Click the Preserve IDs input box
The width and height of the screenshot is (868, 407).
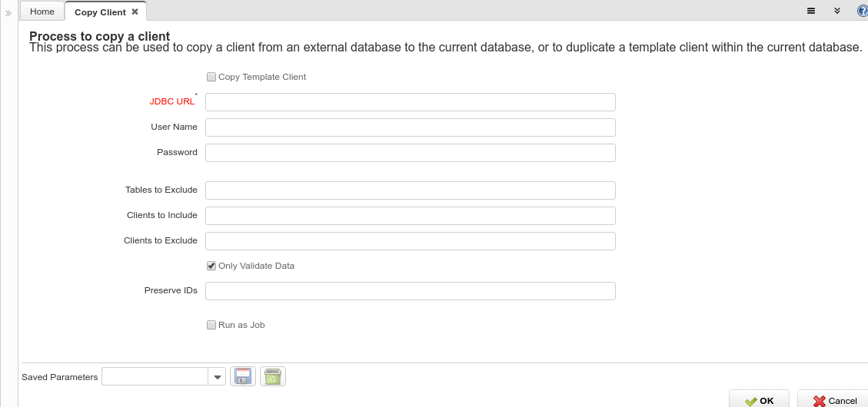coord(410,291)
